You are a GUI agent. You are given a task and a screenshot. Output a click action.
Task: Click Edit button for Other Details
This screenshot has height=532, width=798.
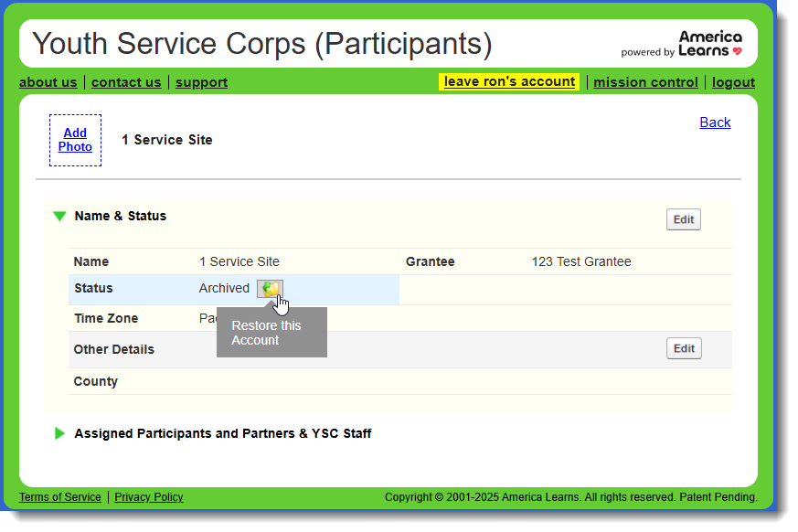[x=684, y=348]
